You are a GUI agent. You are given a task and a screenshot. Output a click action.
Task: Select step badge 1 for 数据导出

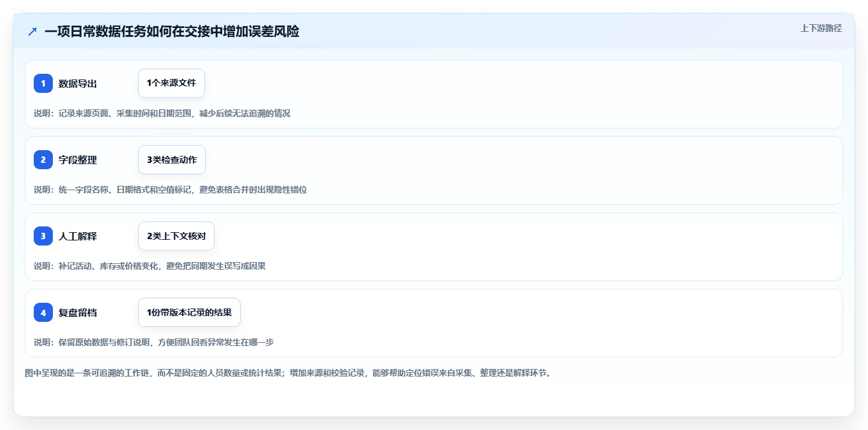point(43,83)
